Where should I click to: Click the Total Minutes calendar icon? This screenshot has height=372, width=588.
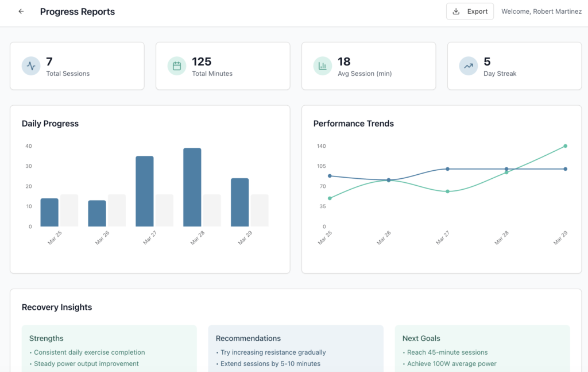tap(177, 66)
